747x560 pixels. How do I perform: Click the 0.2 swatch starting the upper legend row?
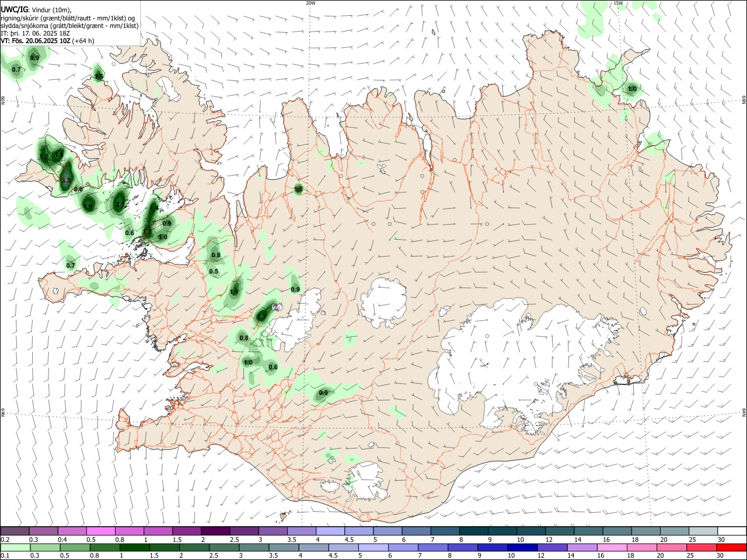pyautogui.click(x=15, y=531)
